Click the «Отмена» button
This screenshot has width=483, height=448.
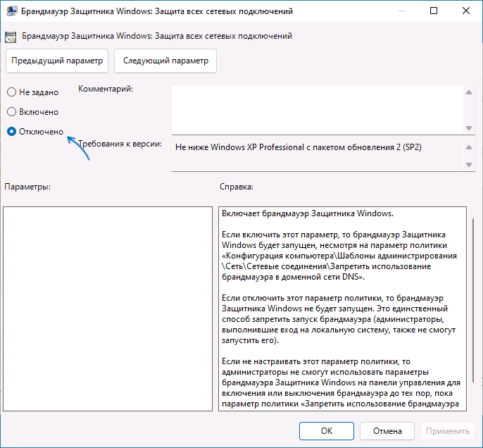pos(387,431)
